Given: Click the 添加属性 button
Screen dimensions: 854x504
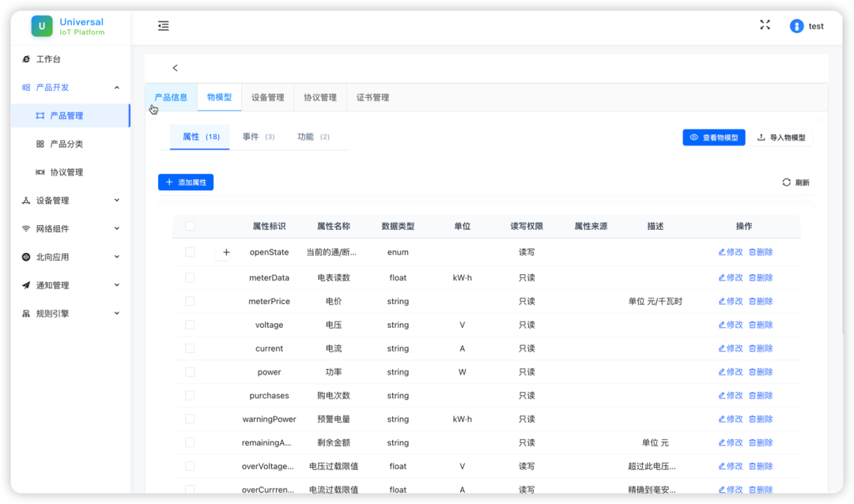Looking at the screenshot, I should (186, 182).
